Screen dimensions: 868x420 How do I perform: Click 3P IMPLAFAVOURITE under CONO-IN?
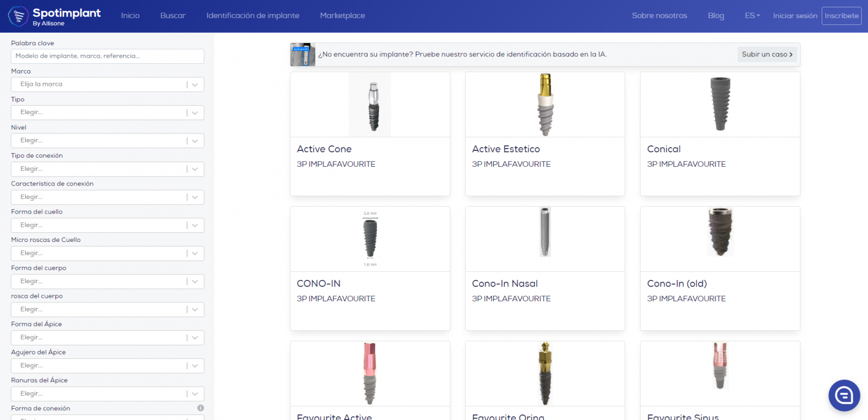coord(336,299)
